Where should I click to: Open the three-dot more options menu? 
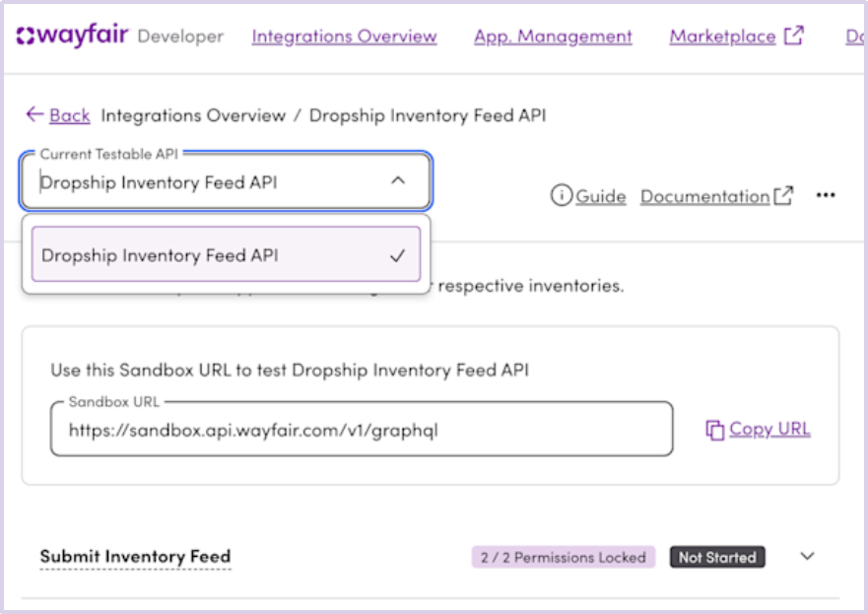826,195
